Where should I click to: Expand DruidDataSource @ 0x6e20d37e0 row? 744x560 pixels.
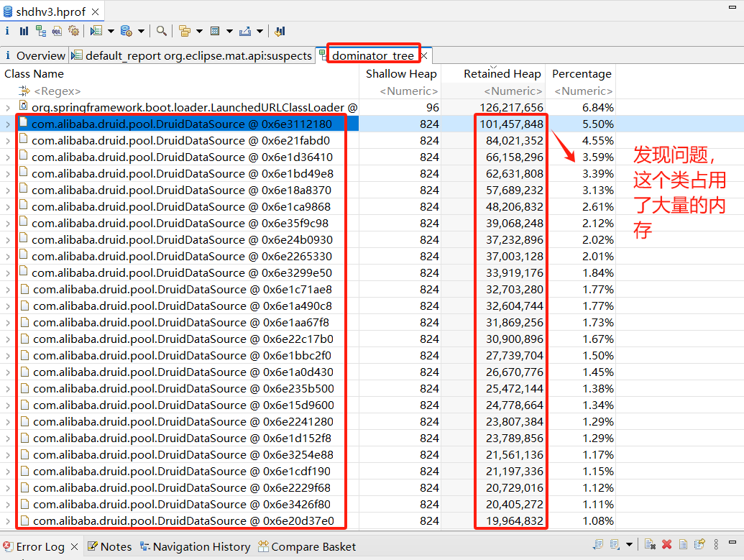click(x=8, y=521)
